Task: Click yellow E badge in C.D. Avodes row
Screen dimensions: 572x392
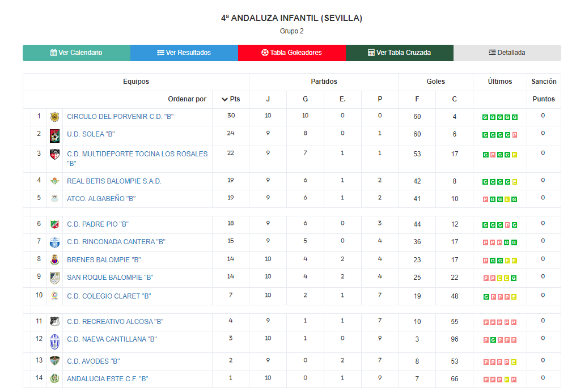Action: [514, 362]
